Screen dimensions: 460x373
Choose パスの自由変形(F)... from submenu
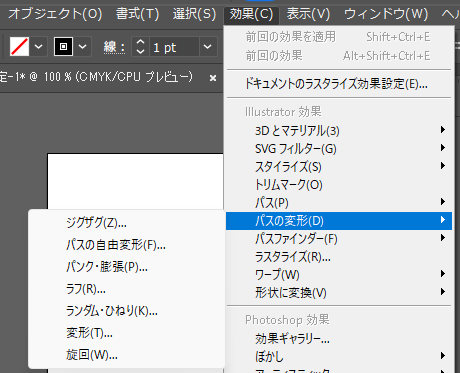(127, 245)
